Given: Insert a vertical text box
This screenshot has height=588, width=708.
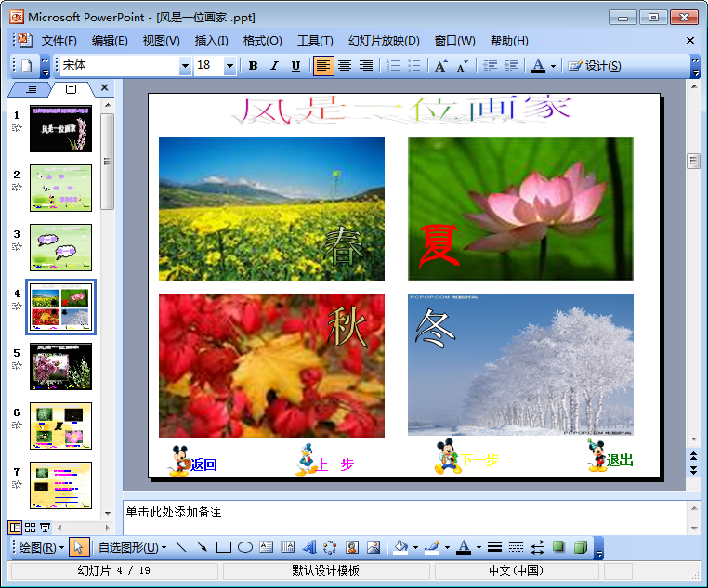Looking at the screenshot, I should click(287, 547).
